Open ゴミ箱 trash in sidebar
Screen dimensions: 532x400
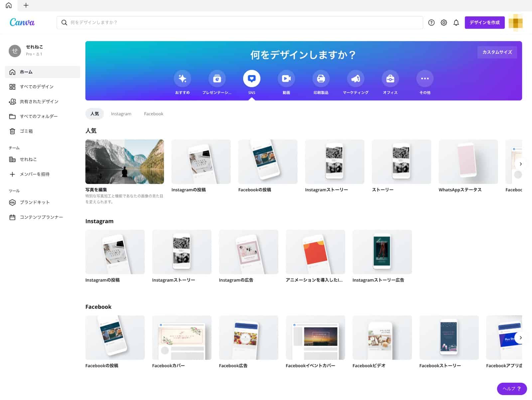[43, 131]
